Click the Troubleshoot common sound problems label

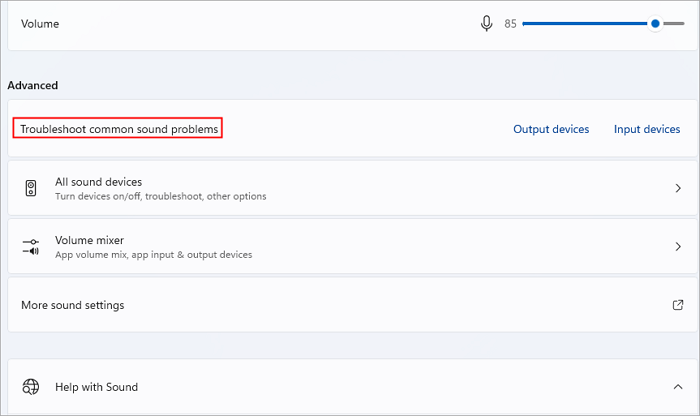118,129
